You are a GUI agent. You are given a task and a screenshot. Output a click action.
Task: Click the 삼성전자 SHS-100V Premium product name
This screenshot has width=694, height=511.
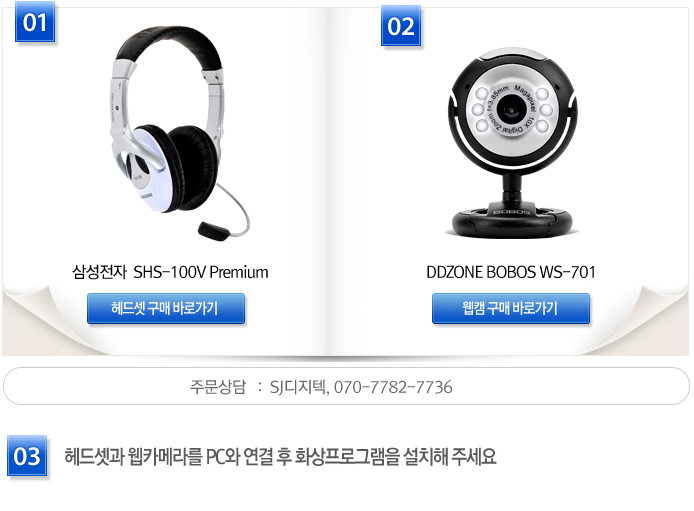(x=170, y=272)
